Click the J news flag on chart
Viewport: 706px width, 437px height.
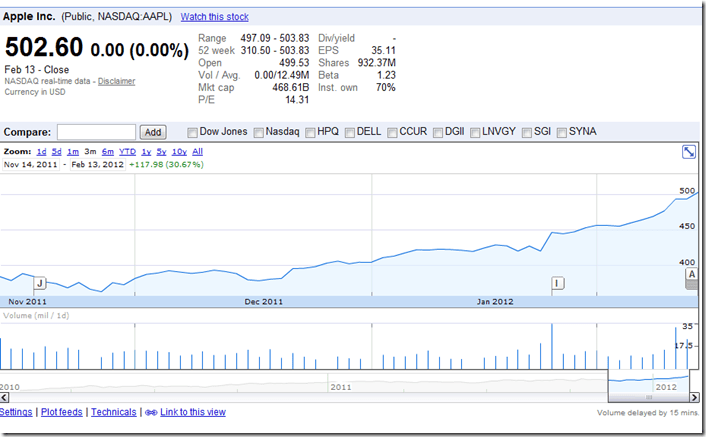pyautogui.click(x=40, y=283)
